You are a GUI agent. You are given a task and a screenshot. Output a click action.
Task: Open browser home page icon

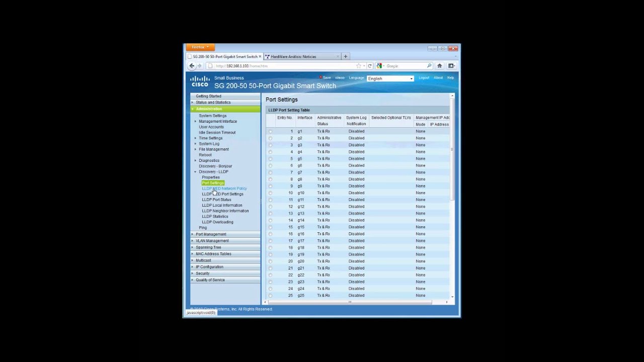(439, 66)
